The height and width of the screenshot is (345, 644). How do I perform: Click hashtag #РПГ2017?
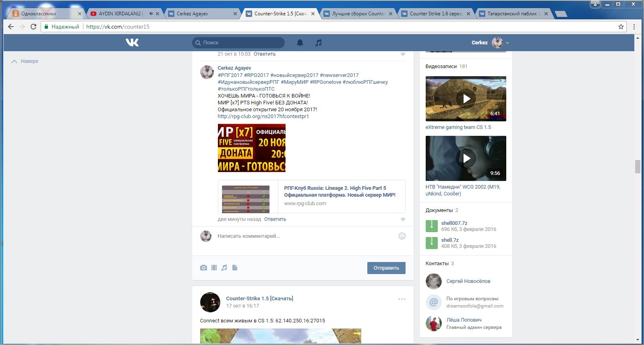coord(230,75)
